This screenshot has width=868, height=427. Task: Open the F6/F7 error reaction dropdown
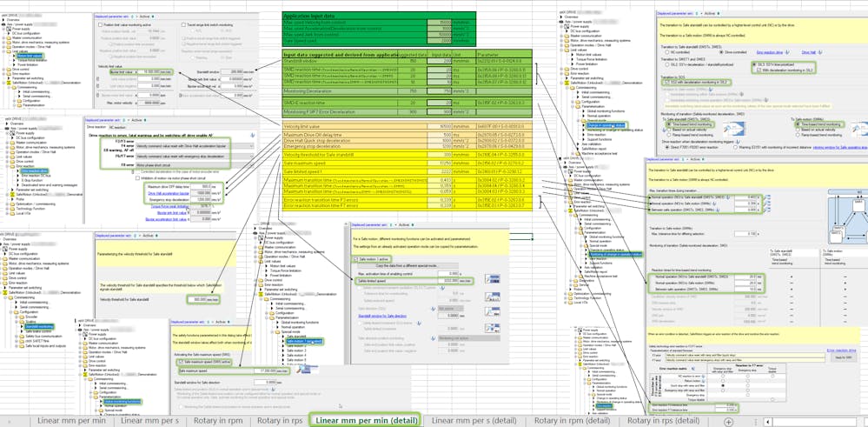195,157
